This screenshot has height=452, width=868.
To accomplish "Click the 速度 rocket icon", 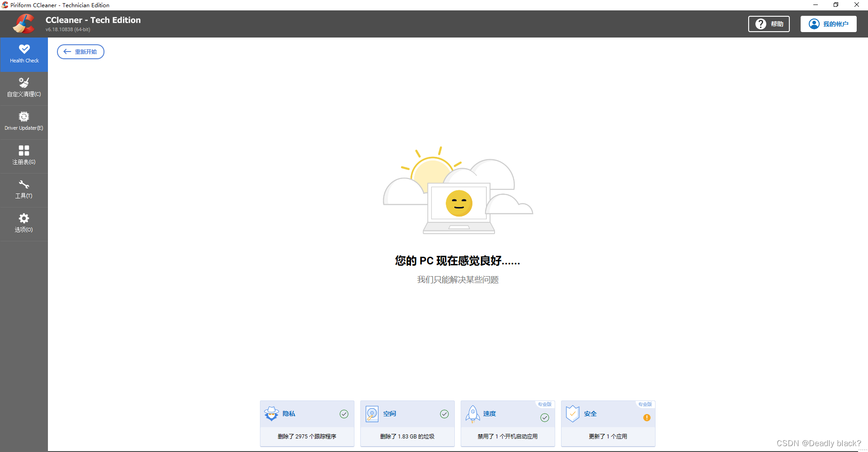I will (472, 414).
